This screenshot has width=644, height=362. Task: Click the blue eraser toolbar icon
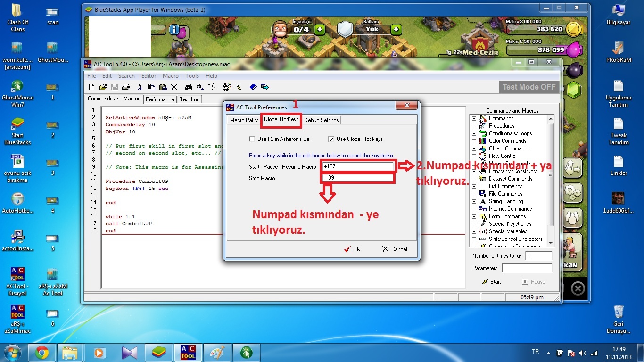[253, 87]
